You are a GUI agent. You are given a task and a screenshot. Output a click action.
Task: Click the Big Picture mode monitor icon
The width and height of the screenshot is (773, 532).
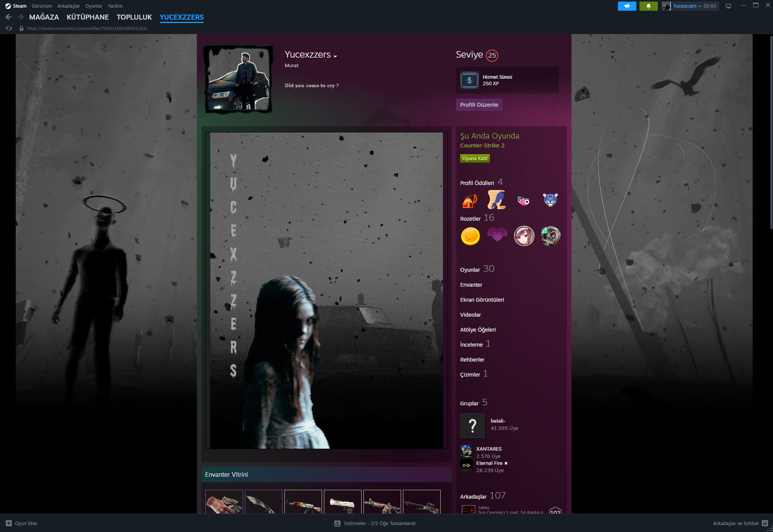[728, 6]
